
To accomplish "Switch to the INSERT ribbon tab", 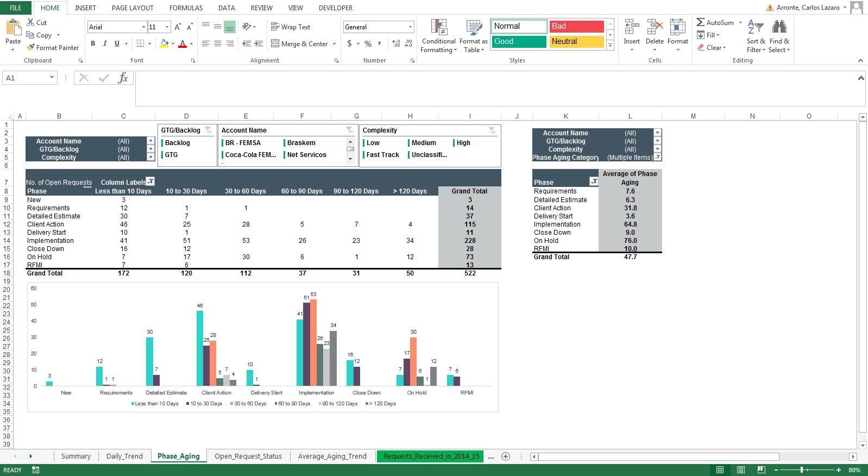I will (x=85, y=8).
